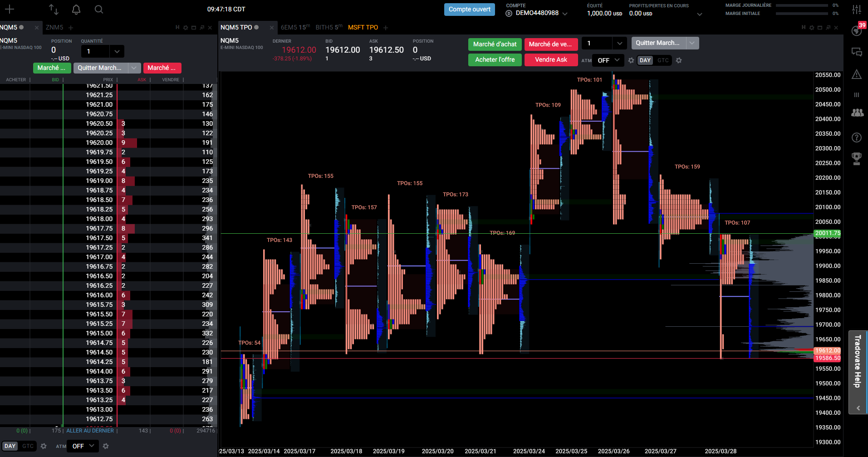The height and width of the screenshot is (457, 868).
Task: Click the ALLER AU DERNIER link
Action: [90, 431]
